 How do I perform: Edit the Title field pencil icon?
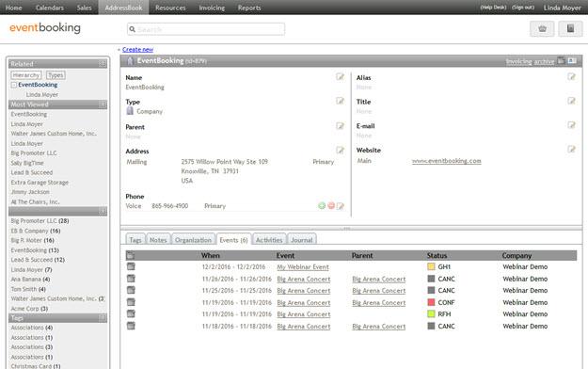(x=571, y=101)
